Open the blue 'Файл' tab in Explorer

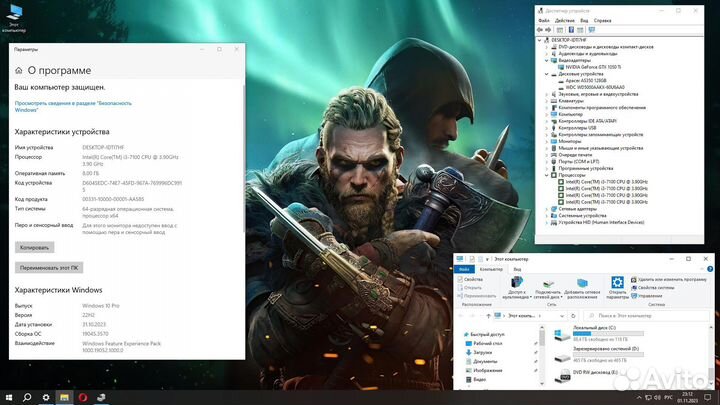click(464, 269)
